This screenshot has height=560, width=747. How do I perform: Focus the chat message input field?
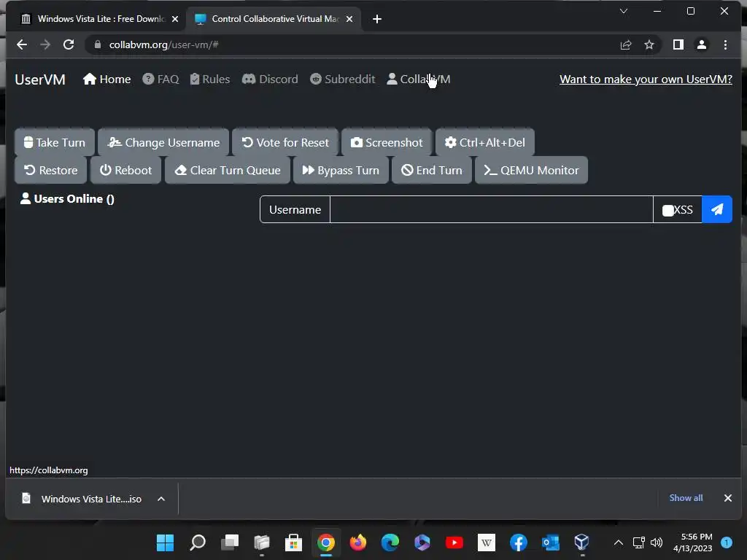491,209
